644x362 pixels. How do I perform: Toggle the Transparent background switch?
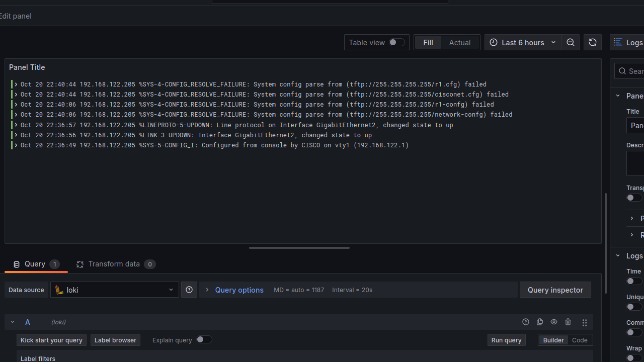[x=634, y=198]
